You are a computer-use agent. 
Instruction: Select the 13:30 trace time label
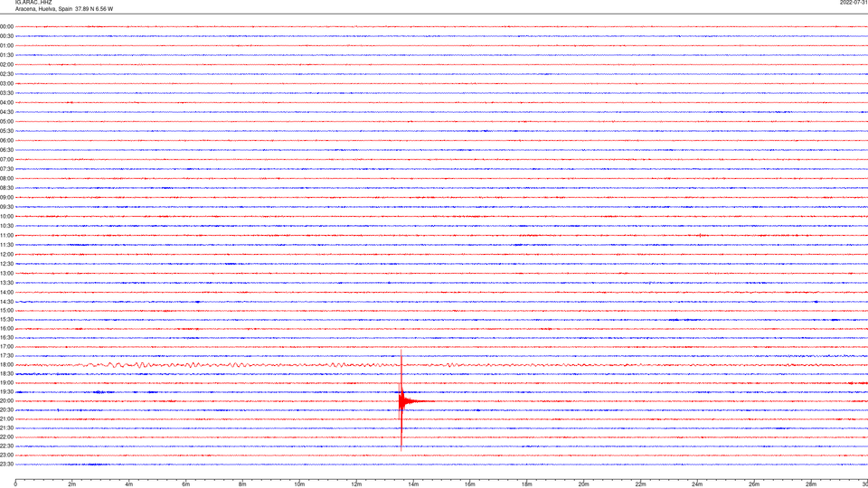point(6,283)
